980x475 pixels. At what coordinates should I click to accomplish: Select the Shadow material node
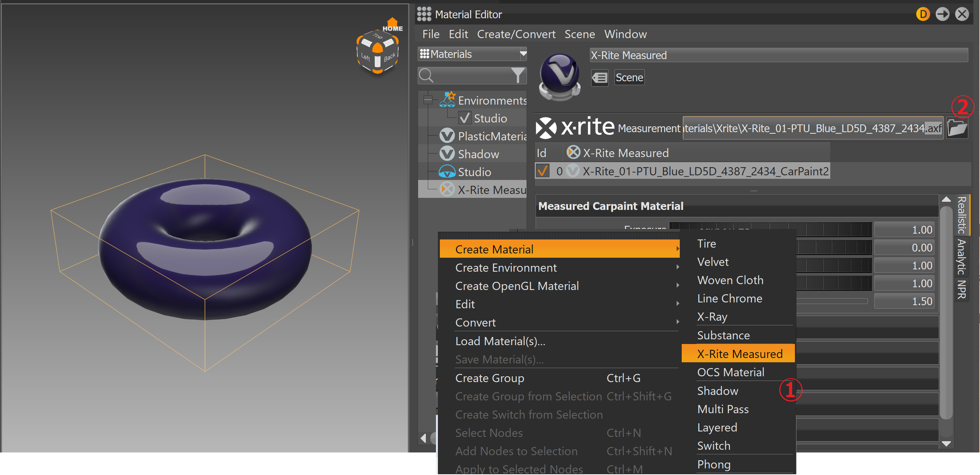[x=478, y=154]
